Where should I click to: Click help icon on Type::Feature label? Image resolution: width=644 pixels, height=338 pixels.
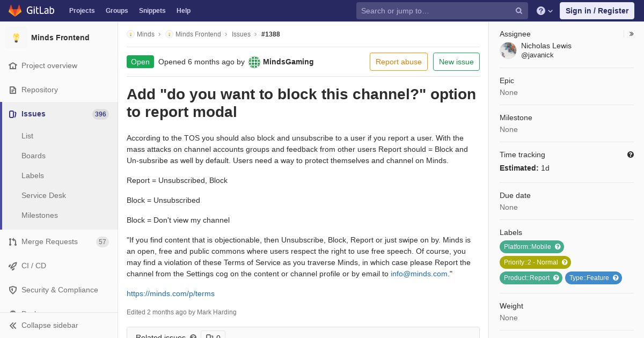coord(616,278)
